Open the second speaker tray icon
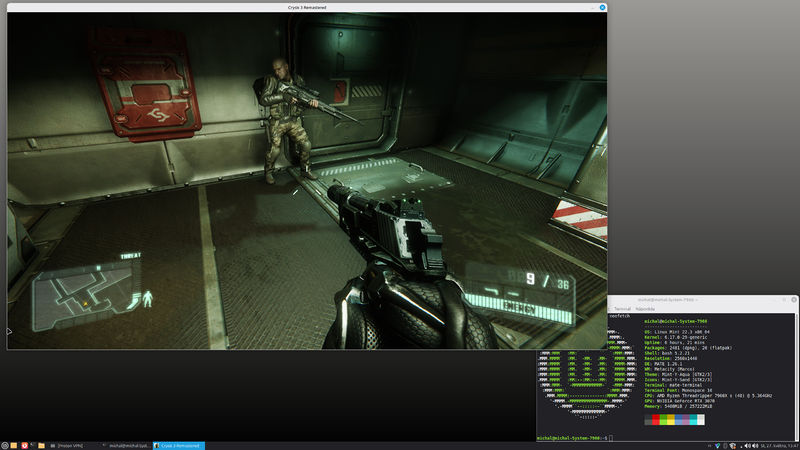 [x=755, y=446]
